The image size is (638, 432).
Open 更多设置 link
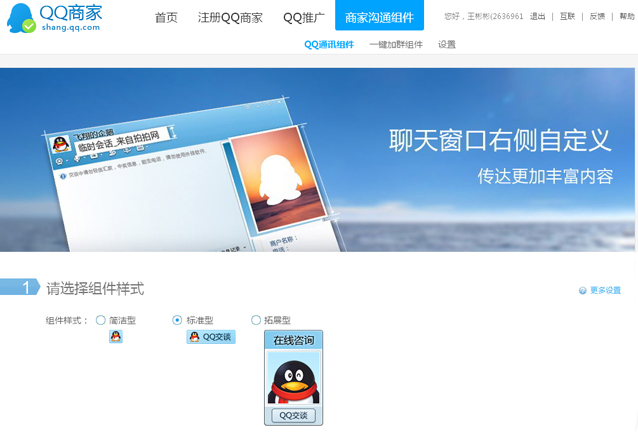[605, 290]
